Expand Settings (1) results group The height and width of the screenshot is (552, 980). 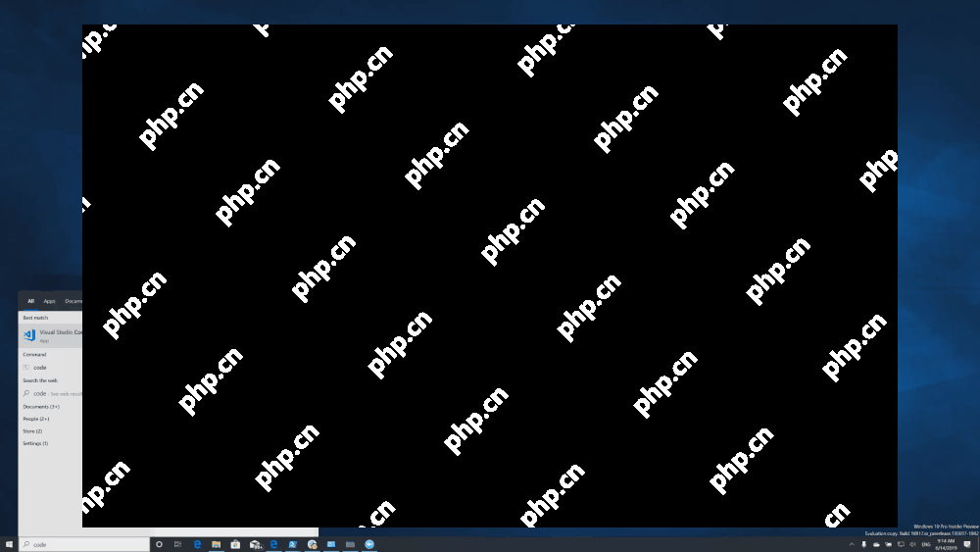pyautogui.click(x=35, y=444)
